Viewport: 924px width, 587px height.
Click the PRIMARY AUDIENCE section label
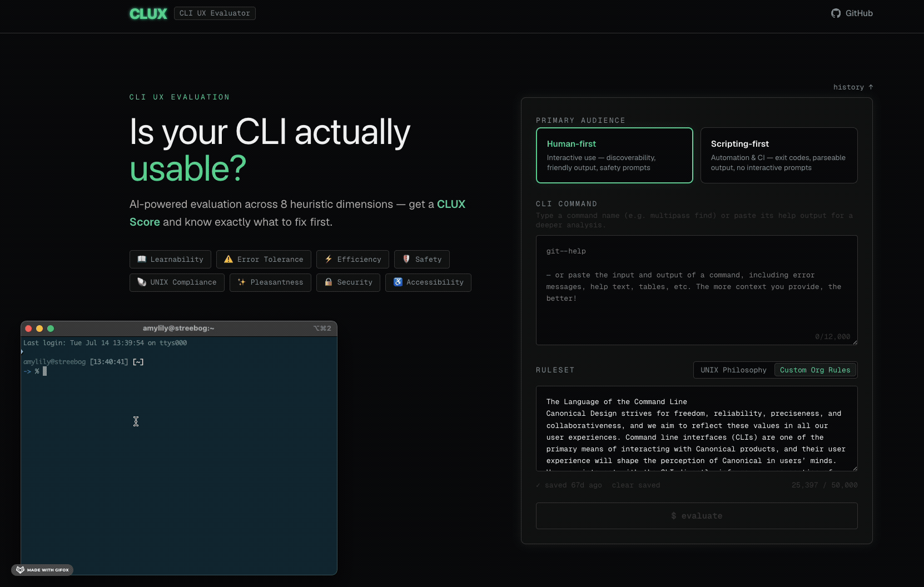pyautogui.click(x=580, y=121)
